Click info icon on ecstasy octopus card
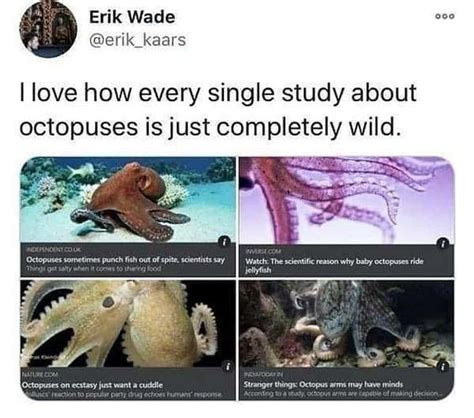This screenshot has height=418, width=474. pos(228,367)
